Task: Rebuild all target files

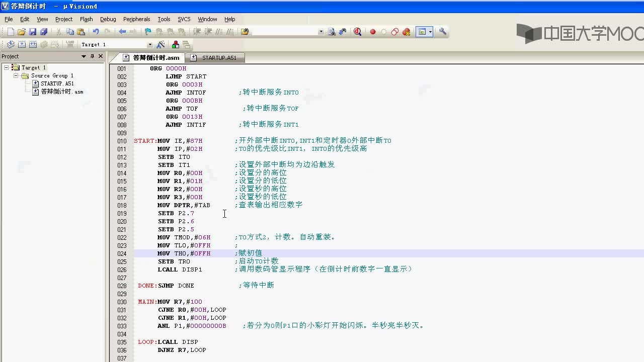Action: (x=33, y=45)
